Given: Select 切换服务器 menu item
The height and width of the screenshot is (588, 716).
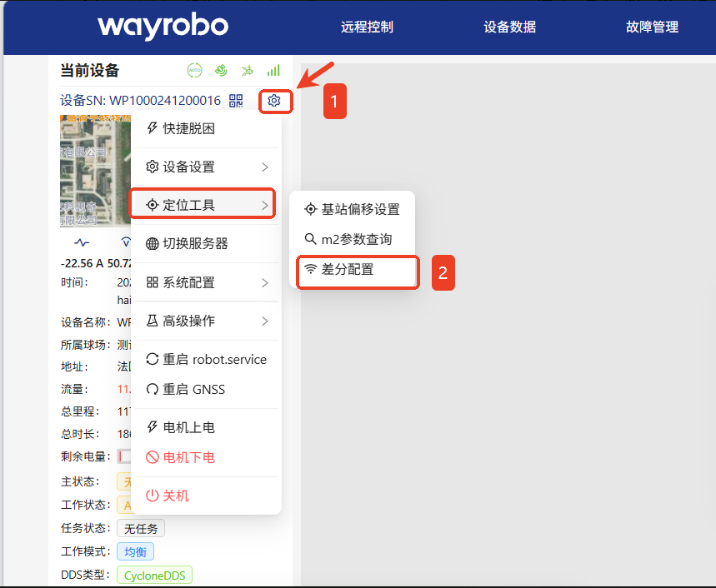Looking at the screenshot, I should click(x=207, y=243).
